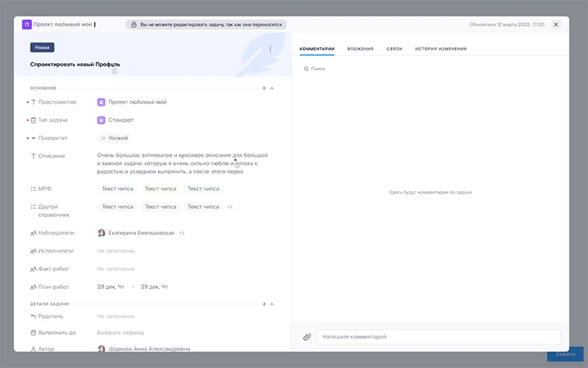Open the three-dot task options menu
The image size is (588, 368).
point(270,49)
